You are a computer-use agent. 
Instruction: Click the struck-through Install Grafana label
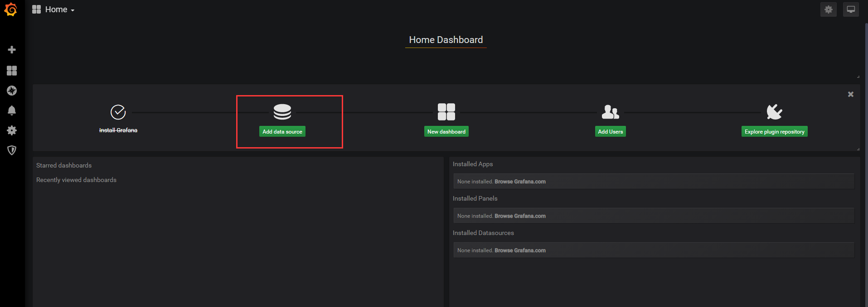point(118,130)
